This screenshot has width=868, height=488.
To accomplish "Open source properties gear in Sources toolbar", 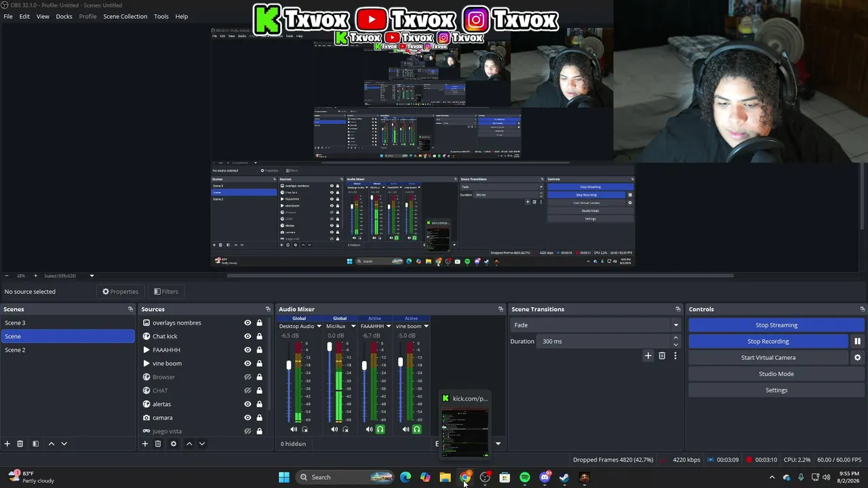I will 174,444.
